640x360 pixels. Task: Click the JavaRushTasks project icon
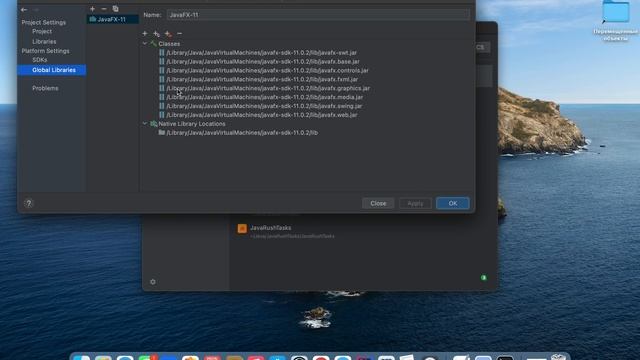point(242,228)
